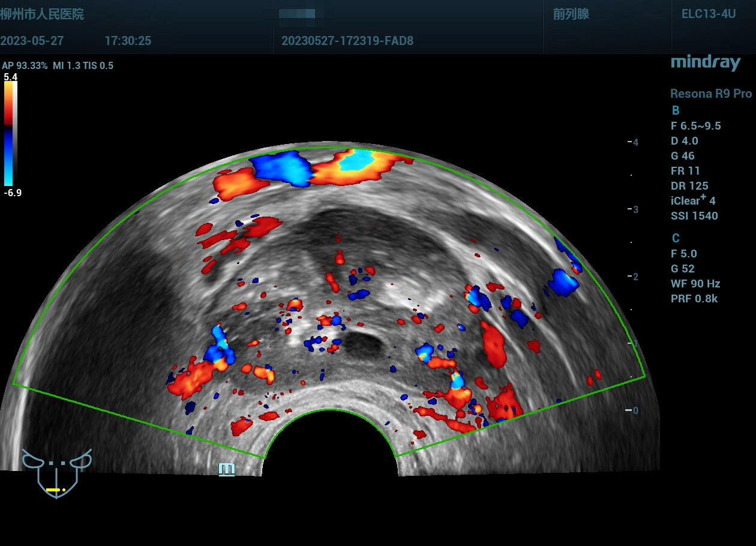This screenshot has width=756, height=546.
Task: Select the B mode parameter heading
Action: click(676, 110)
